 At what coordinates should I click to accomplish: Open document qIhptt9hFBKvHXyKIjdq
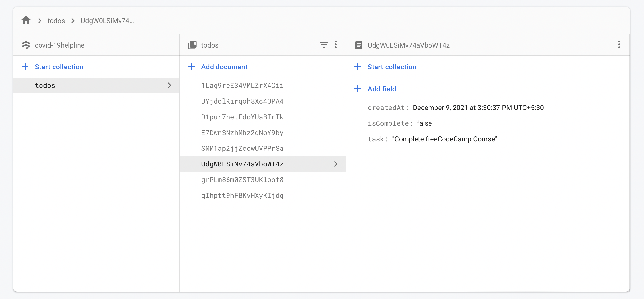pos(242,195)
